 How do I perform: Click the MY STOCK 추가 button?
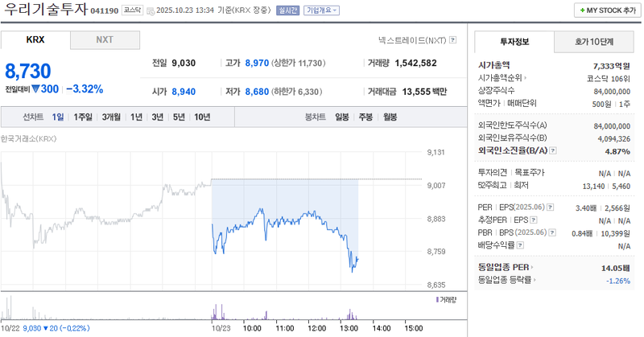(x=608, y=10)
